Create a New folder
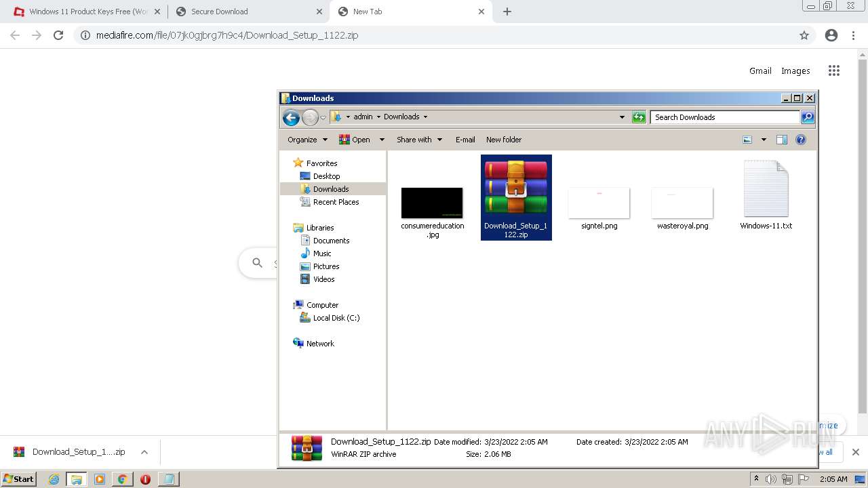The height and width of the screenshot is (488, 868). click(504, 140)
